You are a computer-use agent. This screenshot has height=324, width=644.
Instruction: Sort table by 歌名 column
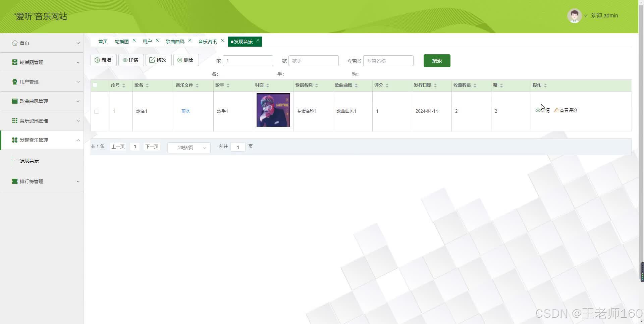147,86
